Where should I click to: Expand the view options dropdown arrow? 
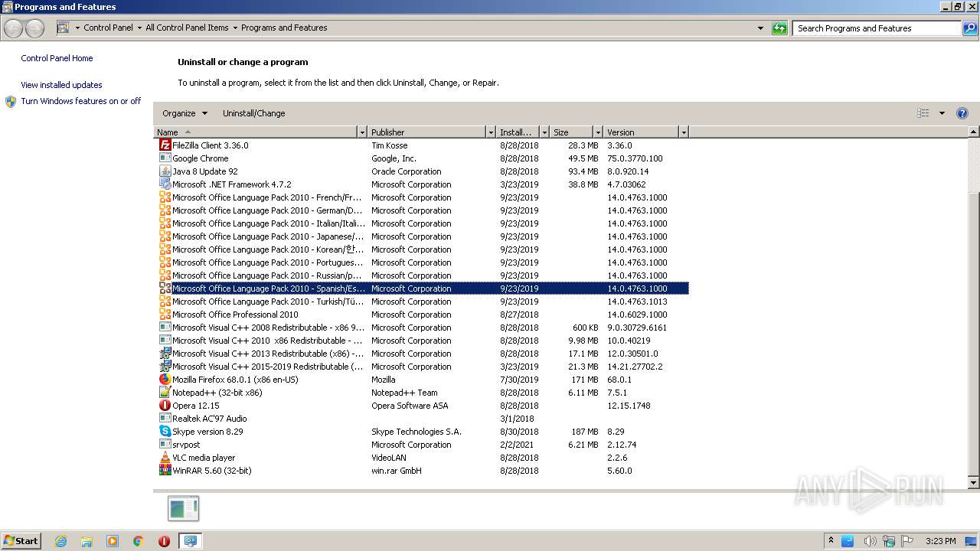[942, 113]
